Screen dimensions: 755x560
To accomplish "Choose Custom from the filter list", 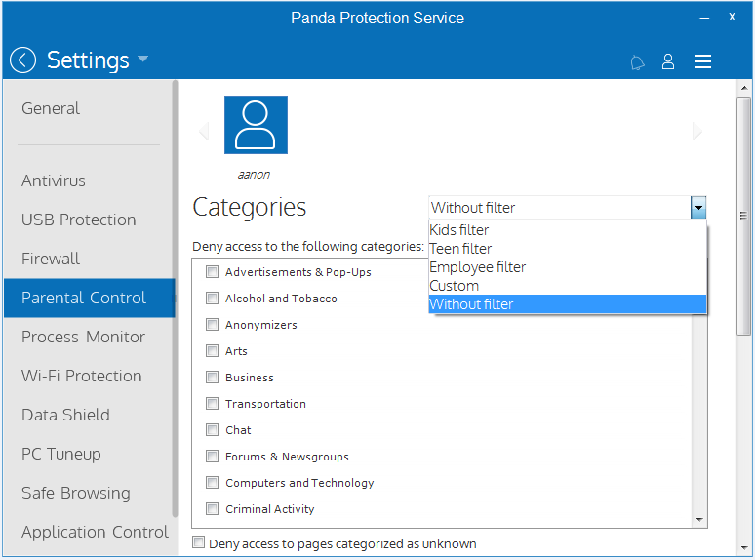I will pyautogui.click(x=567, y=286).
